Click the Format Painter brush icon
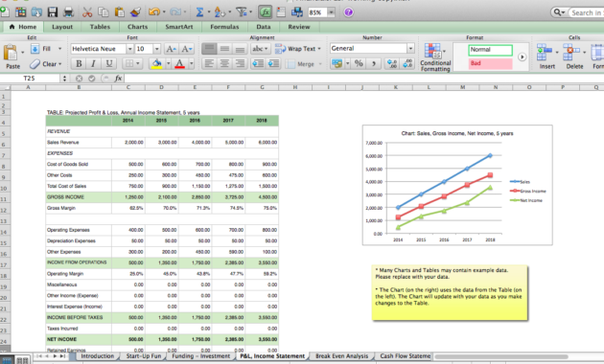Screen dimensions: 604x364 click(x=135, y=12)
